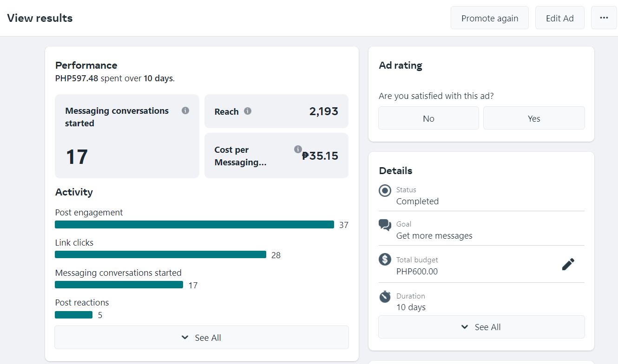Click the Status radio-style icon
Image resolution: width=618 pixels, height=364 pixels.
tap(385, 190)
